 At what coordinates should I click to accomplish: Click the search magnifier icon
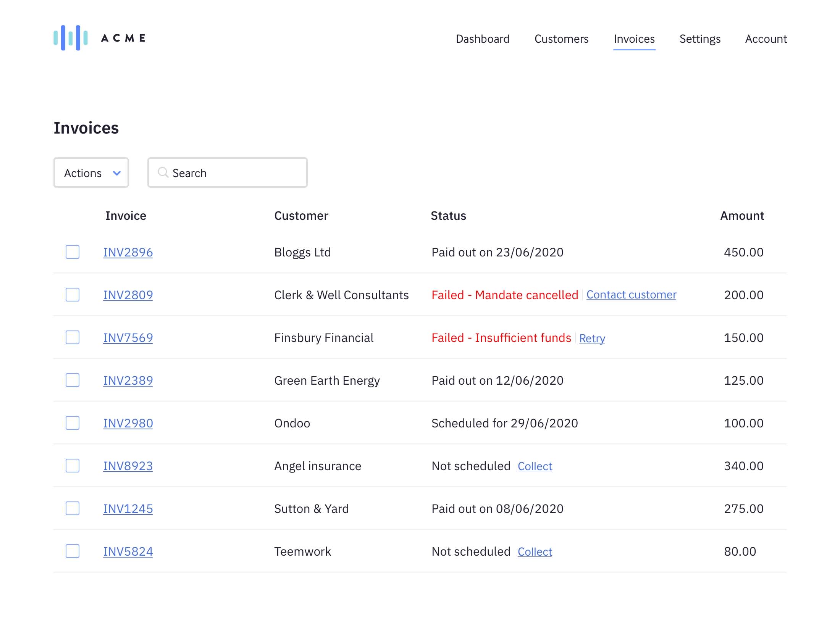point(163,172)
